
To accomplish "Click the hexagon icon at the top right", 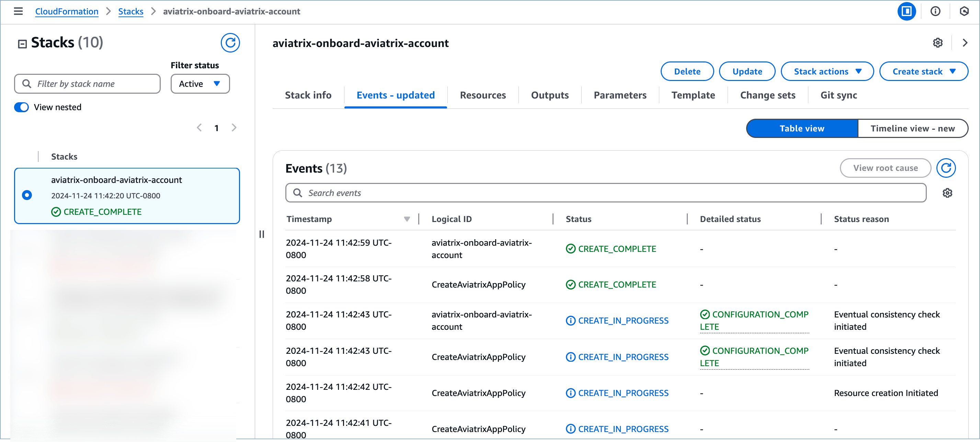I will tap(964, 11).
